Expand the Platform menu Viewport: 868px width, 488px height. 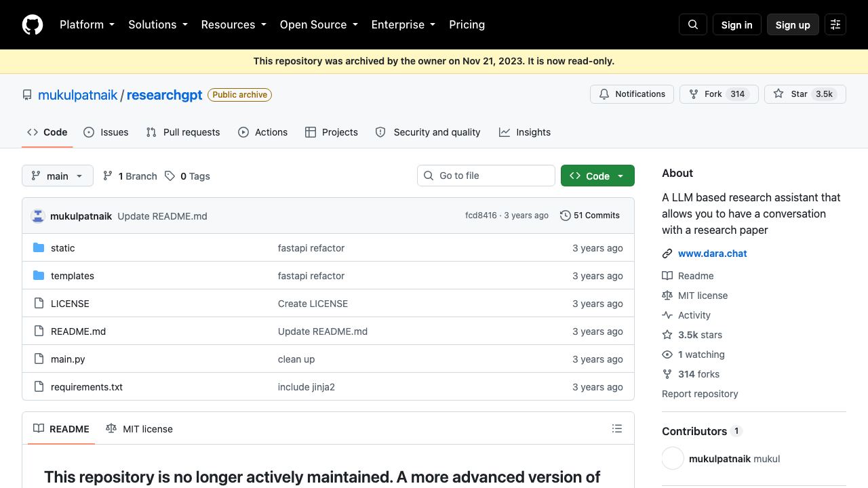coord(87,24)
